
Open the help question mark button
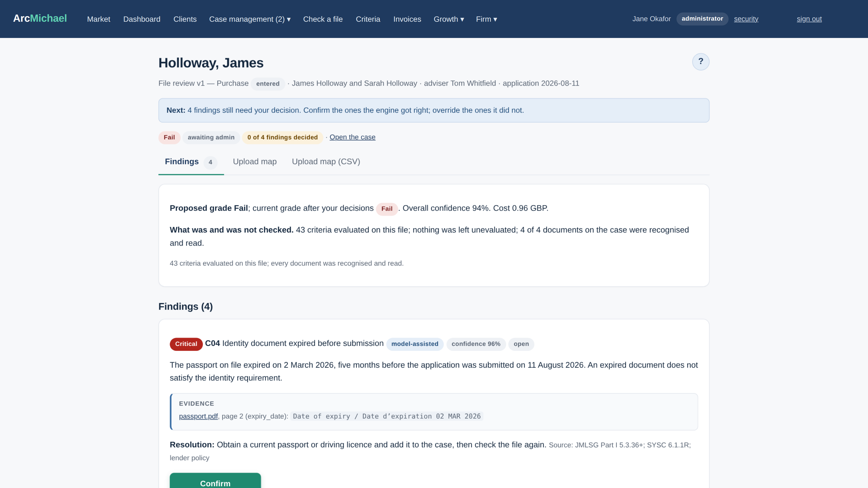(701, 62)
